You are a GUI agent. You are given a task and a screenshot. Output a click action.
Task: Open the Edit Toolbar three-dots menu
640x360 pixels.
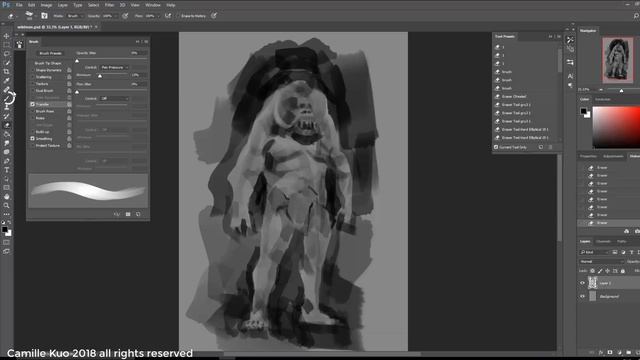click(7, 214)
